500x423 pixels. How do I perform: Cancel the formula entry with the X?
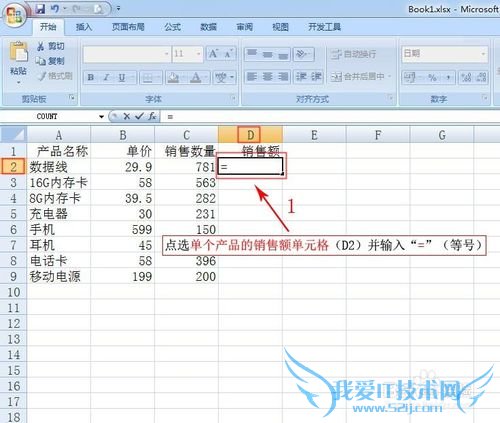pos(127,116)
